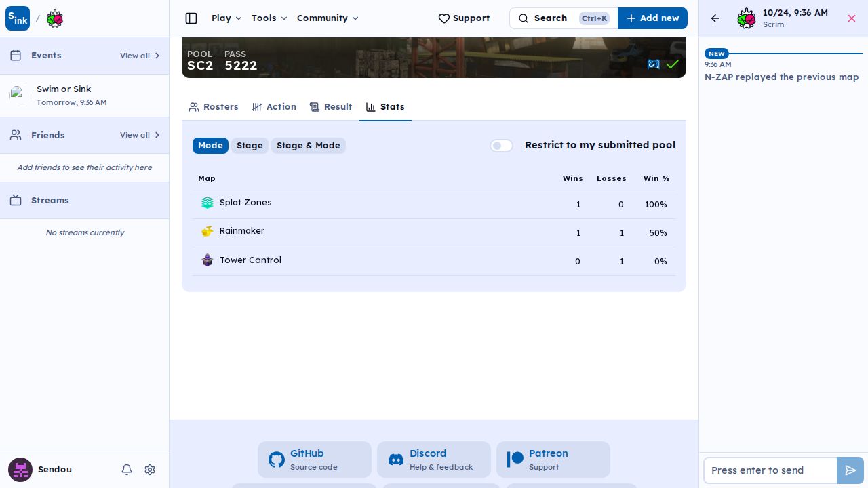Image resolution: width=868 pixels, height=488 pixels.
Task: View all Friends
Action: (x=140, y=136)
